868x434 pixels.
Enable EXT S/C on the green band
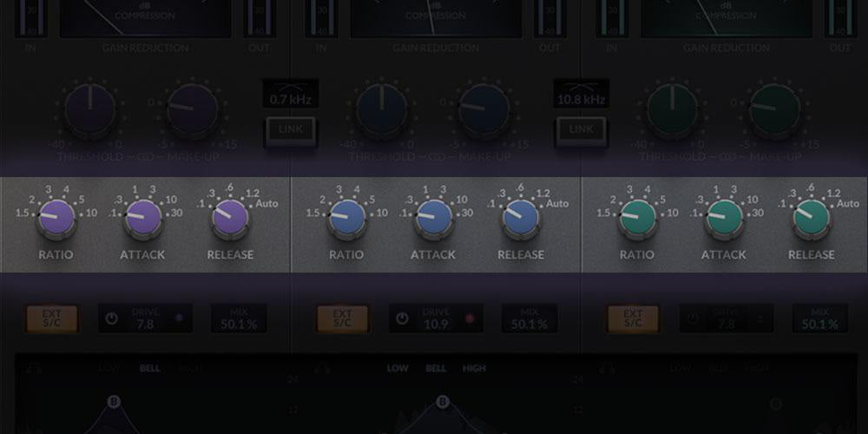point(633,319)
